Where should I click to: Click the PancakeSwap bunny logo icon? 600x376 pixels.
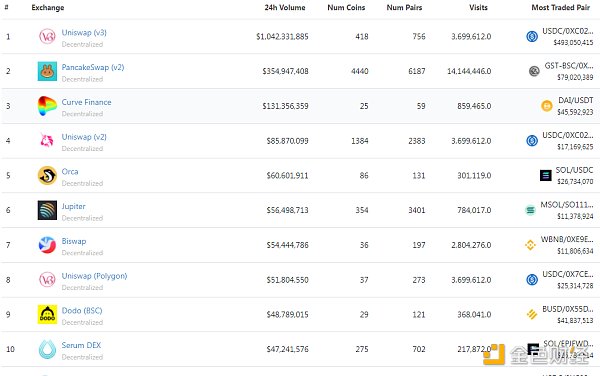point(47,71)
